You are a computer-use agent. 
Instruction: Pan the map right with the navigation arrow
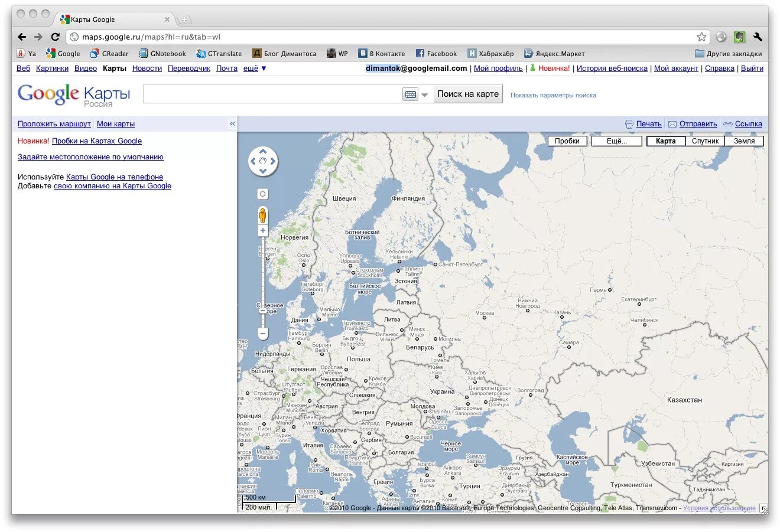pyautogui.click(x=272, y=161)
